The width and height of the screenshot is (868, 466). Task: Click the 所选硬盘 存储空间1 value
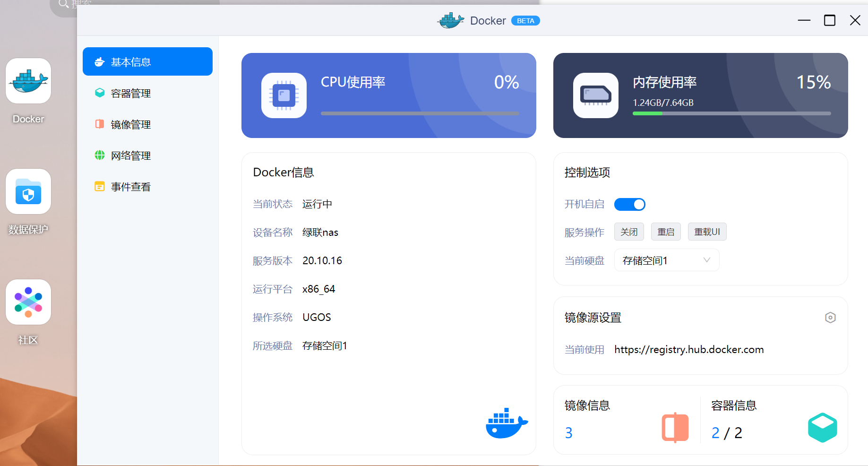click(325, 345)
